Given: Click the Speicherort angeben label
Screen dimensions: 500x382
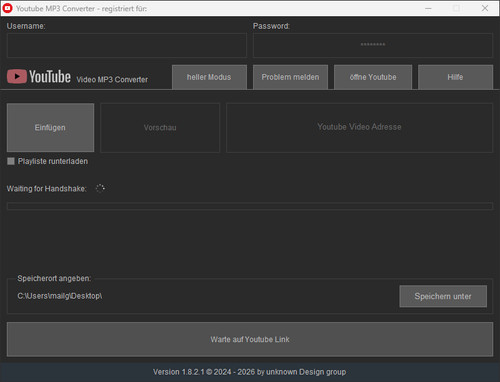Looking at the screenshot, I should pos(54,278).
